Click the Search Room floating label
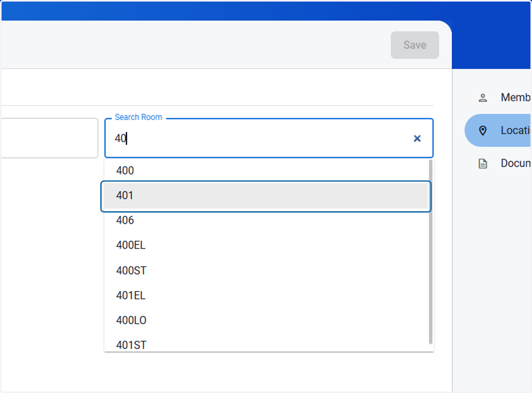 coord(138,117)
